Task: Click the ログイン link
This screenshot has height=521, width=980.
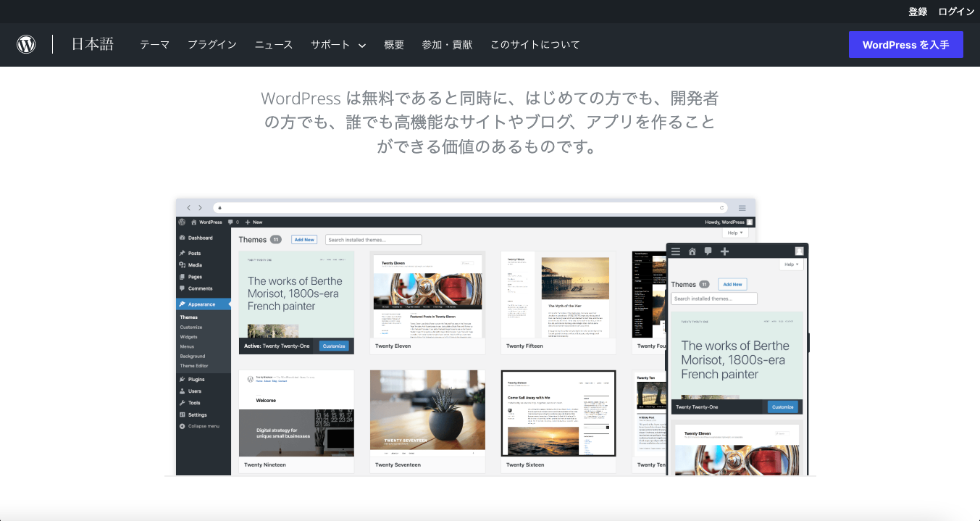Action: (x=956, y=12)
